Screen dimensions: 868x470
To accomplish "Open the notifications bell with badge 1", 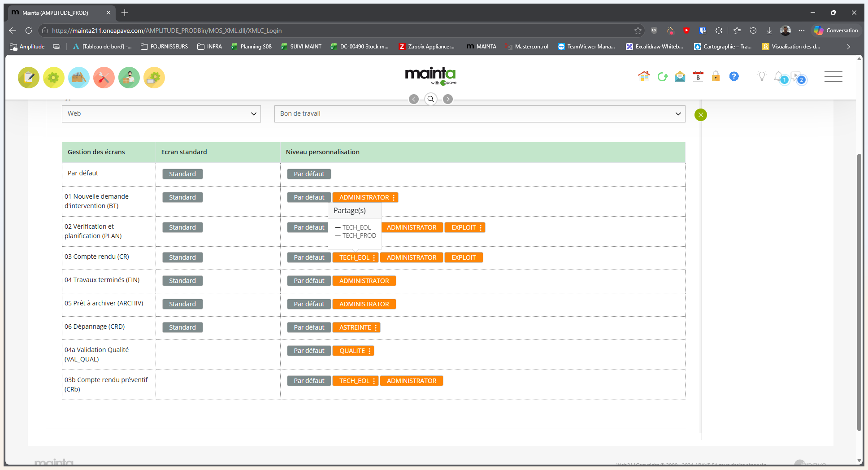I will (781, 78).
